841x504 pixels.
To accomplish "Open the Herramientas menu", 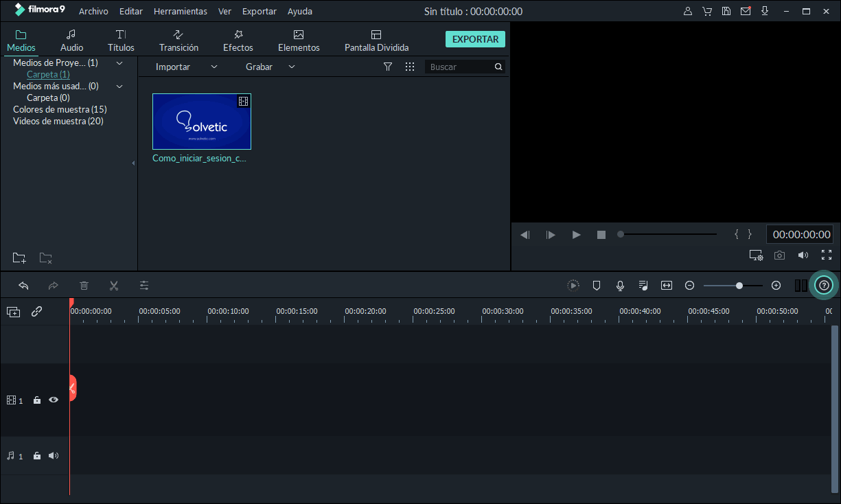I will [180, 11].
